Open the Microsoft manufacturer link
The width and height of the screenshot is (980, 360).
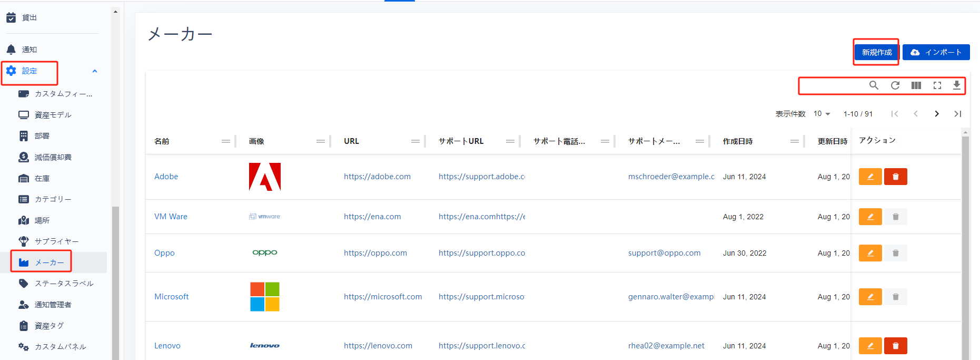coord(171,297)
